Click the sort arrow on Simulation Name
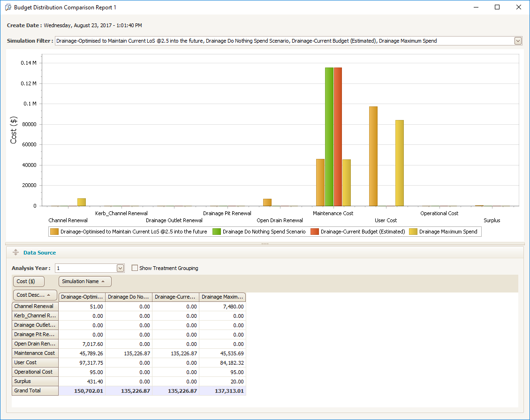This screenshot has height=420, width=530. [x=103, y=281]
